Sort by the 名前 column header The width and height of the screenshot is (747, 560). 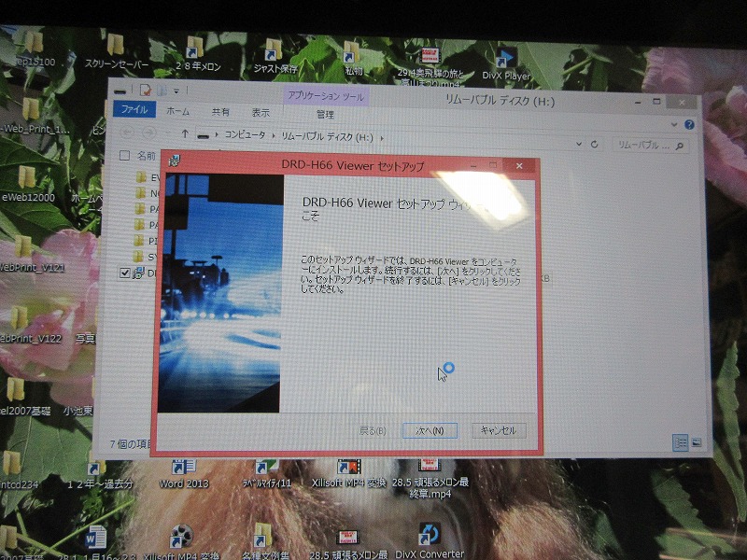pyautogui.click(x=147, y=156)
